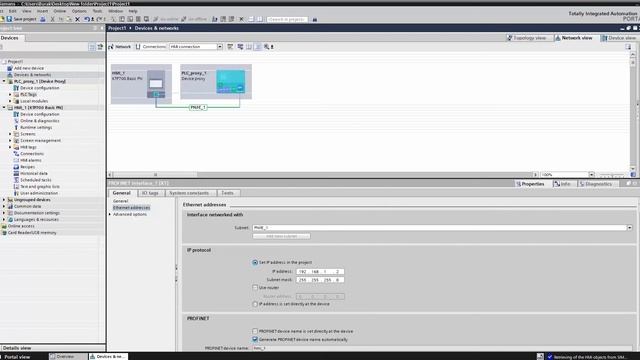Click the Cut scissors icon

point(52,19)
